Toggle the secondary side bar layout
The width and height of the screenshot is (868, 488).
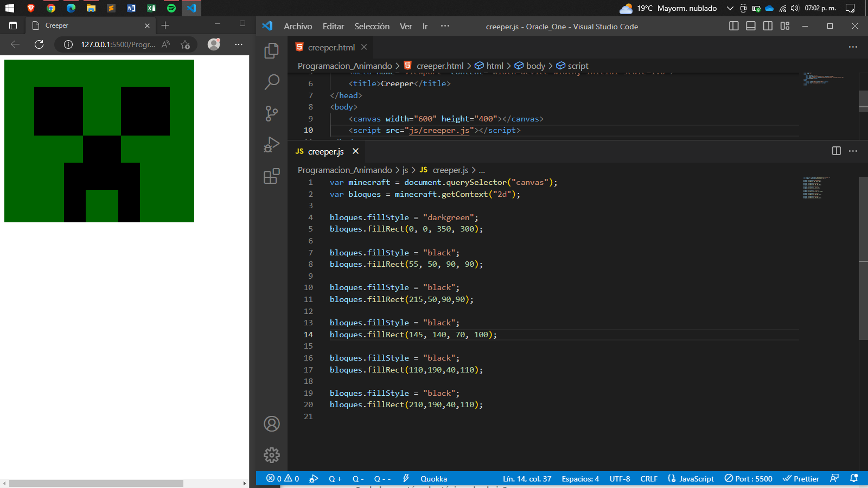coord(768,26)
